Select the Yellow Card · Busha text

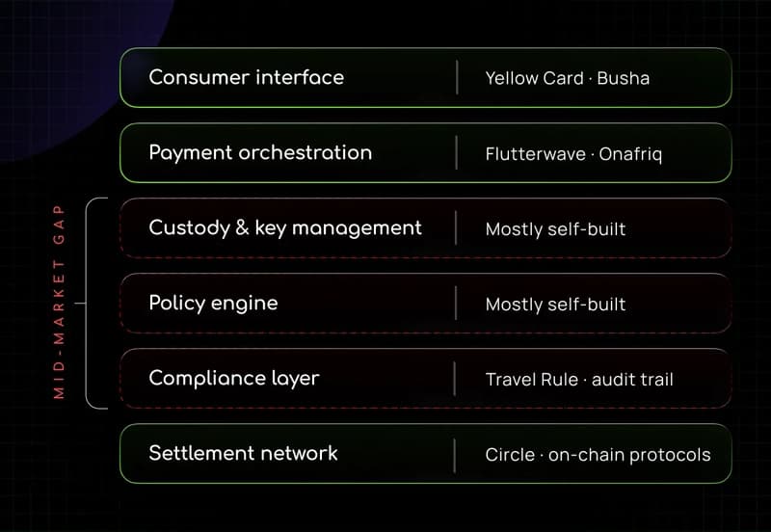[568, 78]
